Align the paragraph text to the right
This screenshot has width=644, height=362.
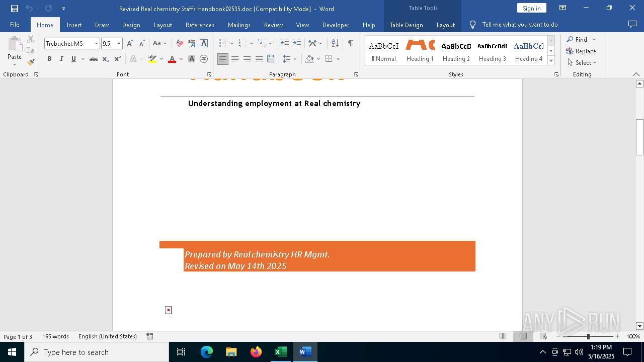pyautogui.click(x=247, y=59)
